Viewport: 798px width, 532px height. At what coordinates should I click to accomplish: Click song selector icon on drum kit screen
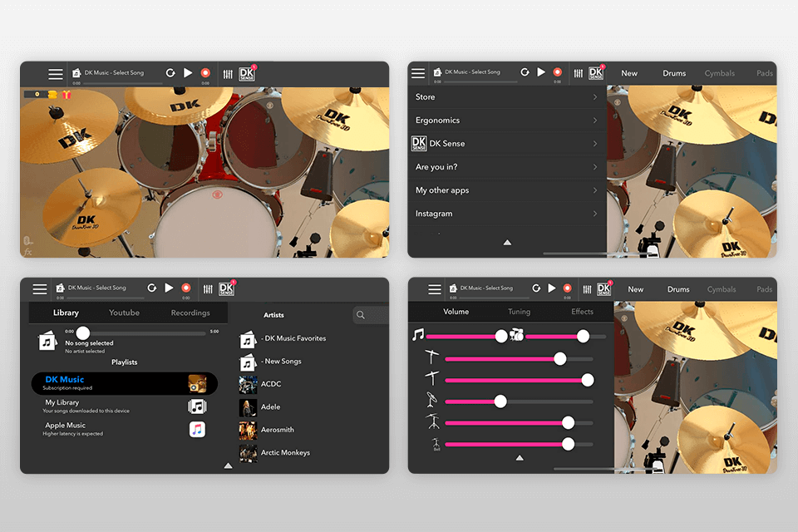[x=76, y=73]
